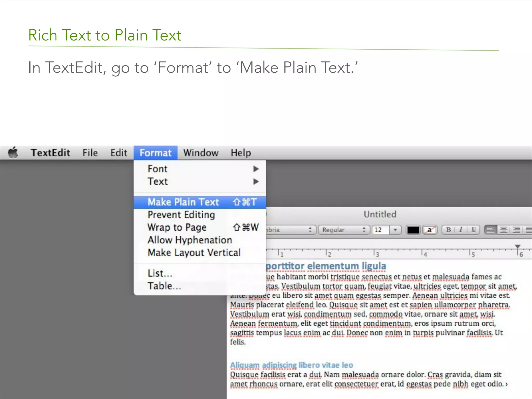Toggle Italic text style button
532x399 pixels.
click(461, 230)
